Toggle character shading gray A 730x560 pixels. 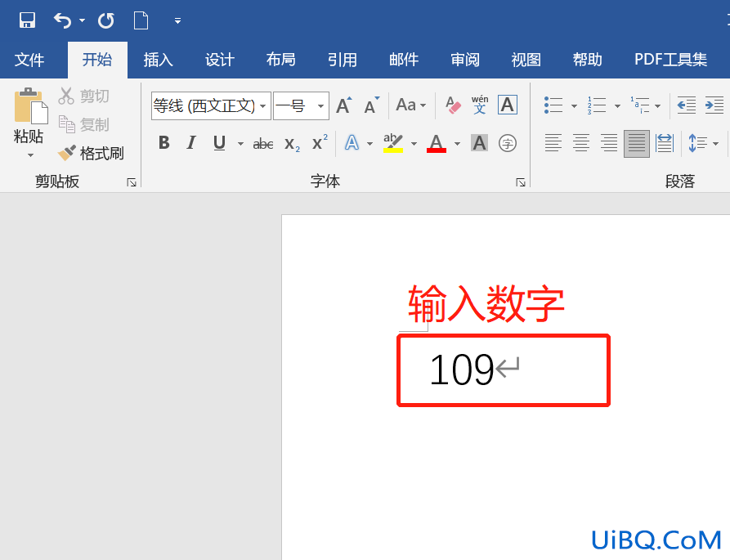point(480,143)
